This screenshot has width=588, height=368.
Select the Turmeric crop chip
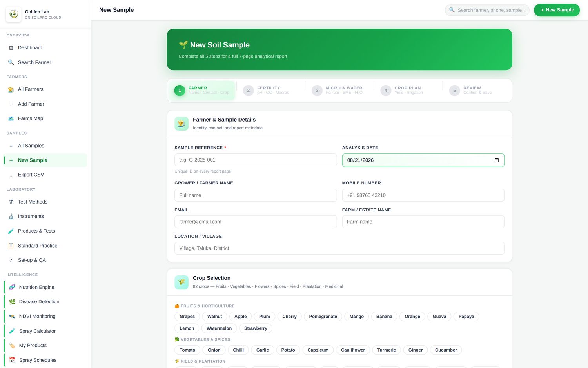point(387,350)
